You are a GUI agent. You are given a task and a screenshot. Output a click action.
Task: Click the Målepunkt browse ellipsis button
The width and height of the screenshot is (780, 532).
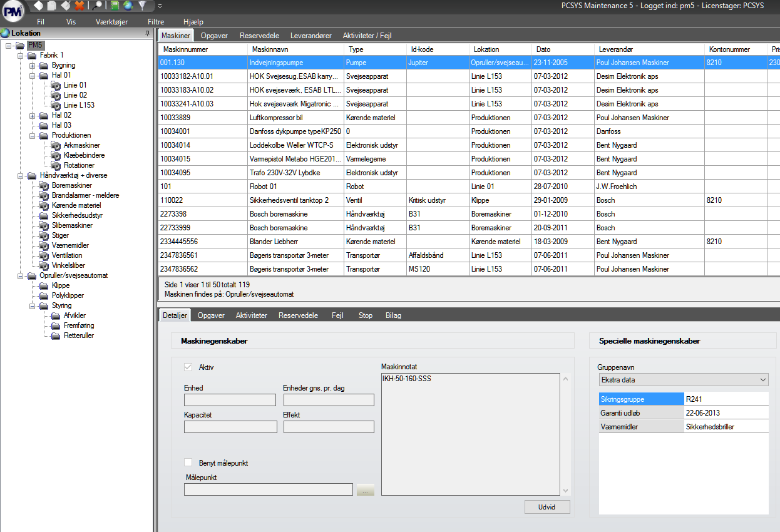365,490
